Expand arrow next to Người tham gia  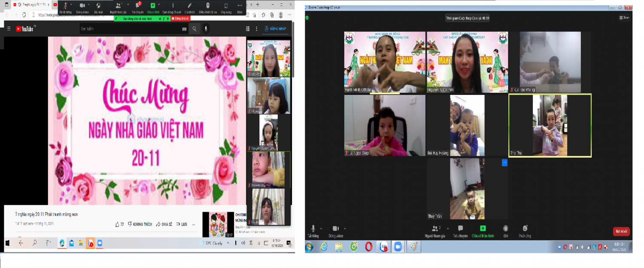(x=447, y=228)
